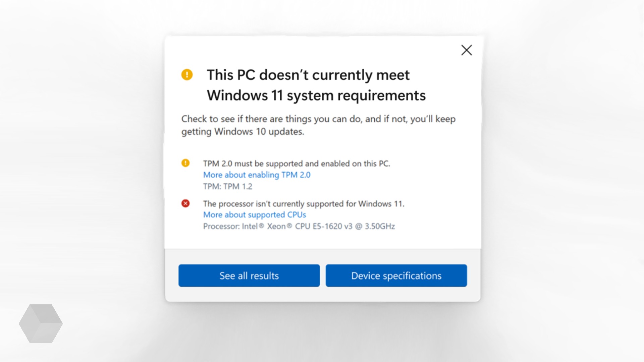Click the 'TPM 2.0 must be supported' message
The height and width of the screenshot is (362, 644).
[297, 164]
